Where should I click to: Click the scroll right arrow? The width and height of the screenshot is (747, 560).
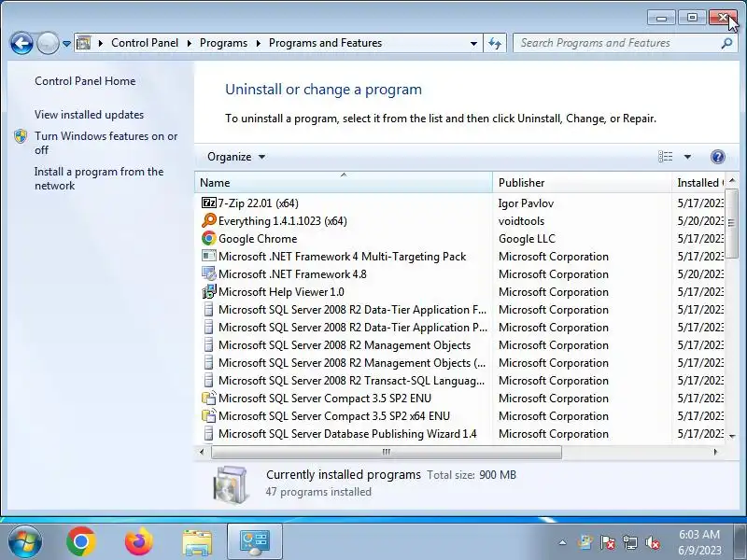(715, 452)
